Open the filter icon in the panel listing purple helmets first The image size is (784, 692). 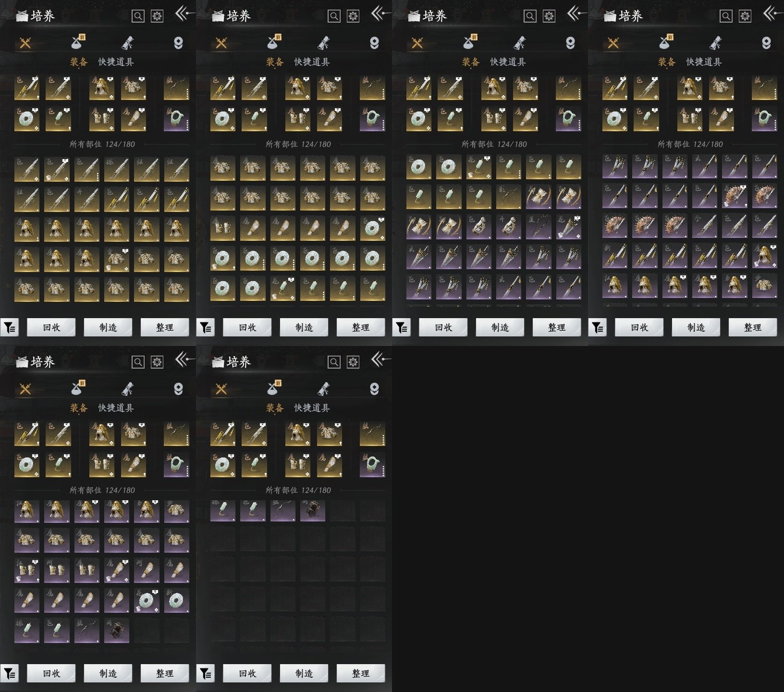coord(9,674)
